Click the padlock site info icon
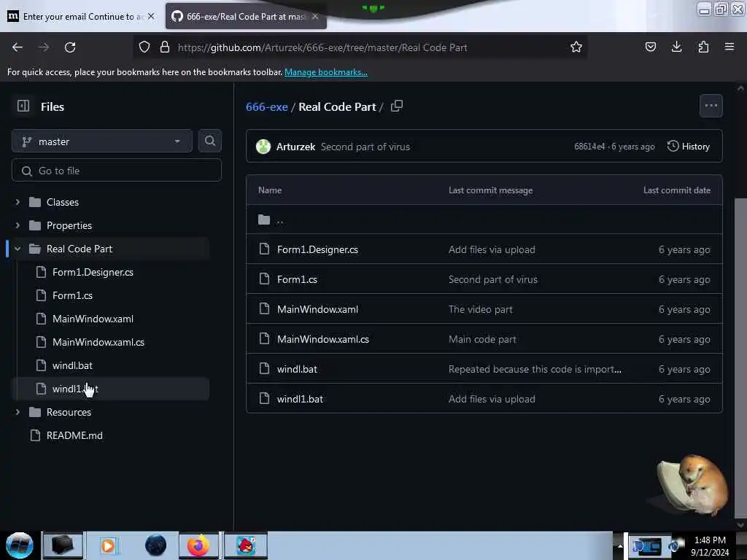This screenshot has width=747, height=560. [165, 47]
